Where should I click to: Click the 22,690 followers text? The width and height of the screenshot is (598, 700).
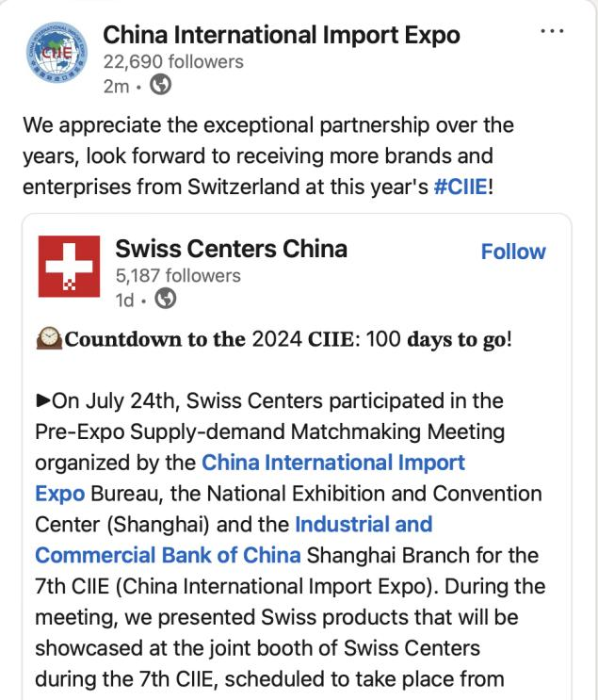click(x=173, y=61)
